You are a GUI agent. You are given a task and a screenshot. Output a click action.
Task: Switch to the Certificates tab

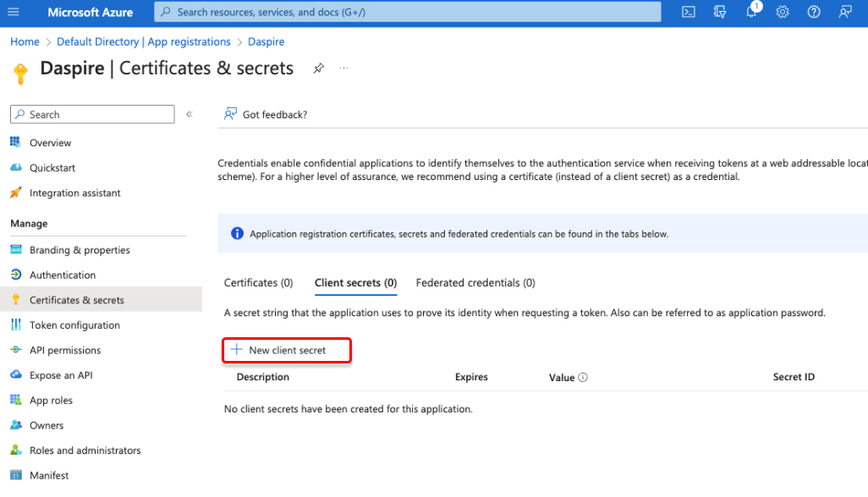tap(258, 282)
